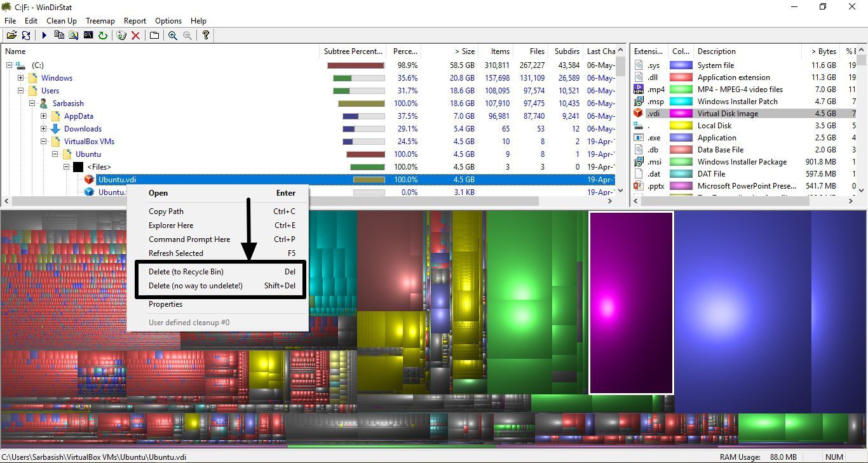868x463 pixels.
Task: Collapse the <Files> node
Action: [x=67, y=167]
